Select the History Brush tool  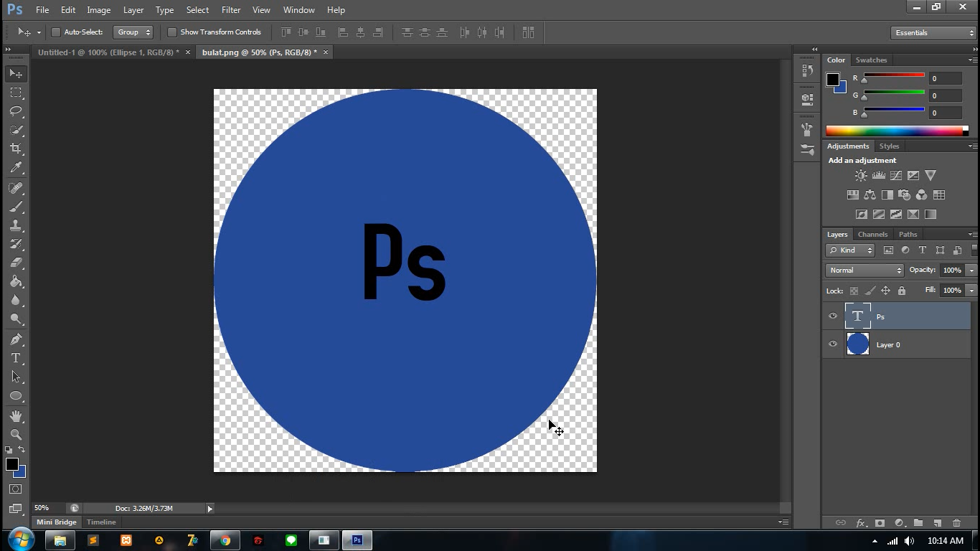(16, 244)
